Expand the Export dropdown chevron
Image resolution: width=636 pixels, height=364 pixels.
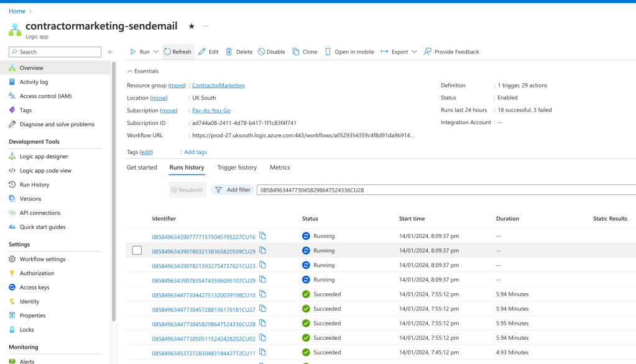coord(414,52)
